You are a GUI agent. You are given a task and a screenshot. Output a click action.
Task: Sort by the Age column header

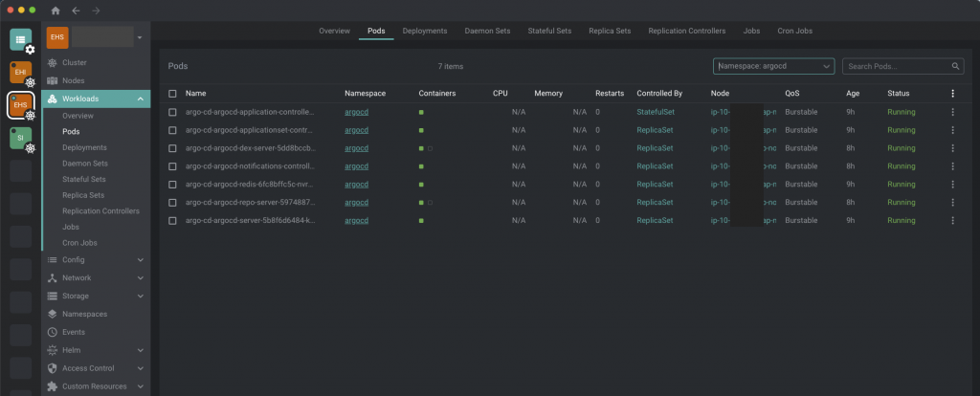(853, 94)
